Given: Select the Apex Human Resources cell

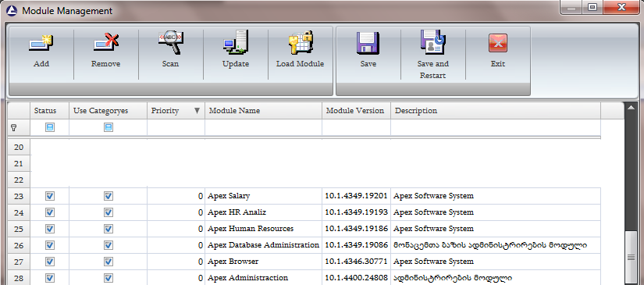Looking at the screenshot, I should coord(263,229).
